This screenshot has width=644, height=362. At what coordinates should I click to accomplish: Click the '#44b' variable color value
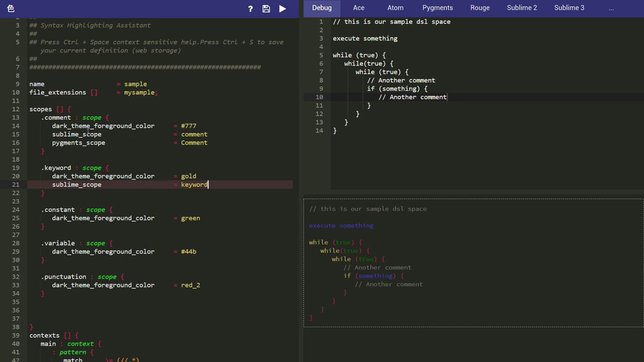189,251
